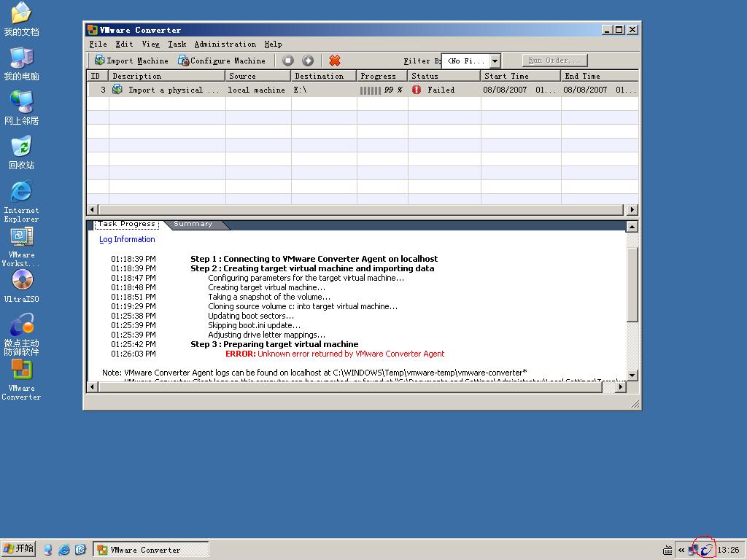Select the VMware Workstation desktop icon

[21, 246]
